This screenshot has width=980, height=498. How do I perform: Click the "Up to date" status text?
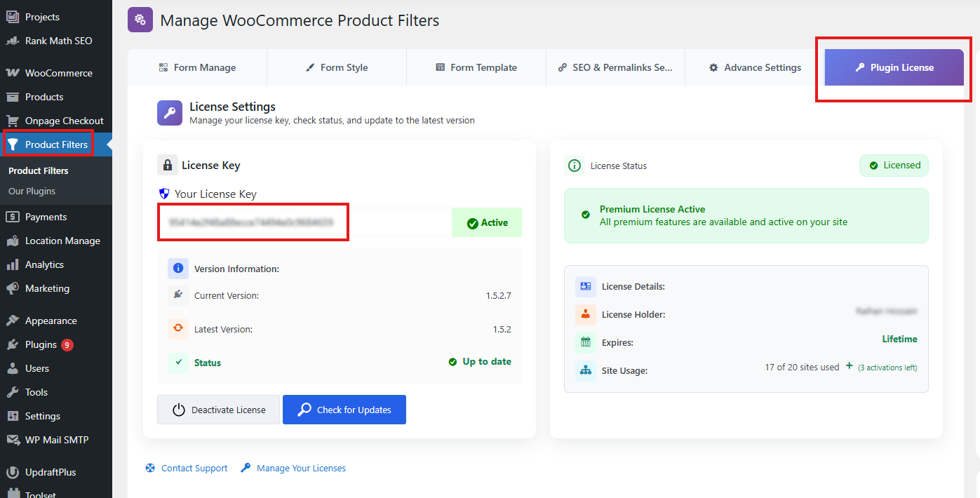point(487,362)
